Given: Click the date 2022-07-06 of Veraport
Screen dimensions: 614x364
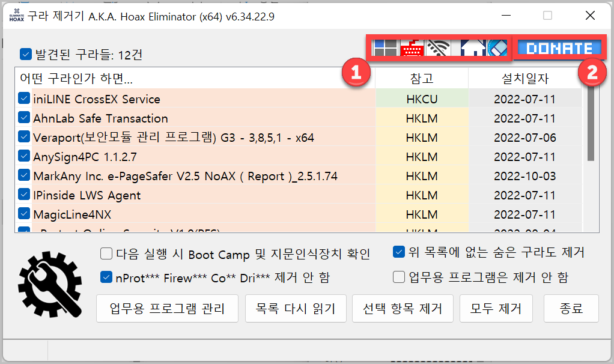Looking at the screenshot, I should [524, 138].
